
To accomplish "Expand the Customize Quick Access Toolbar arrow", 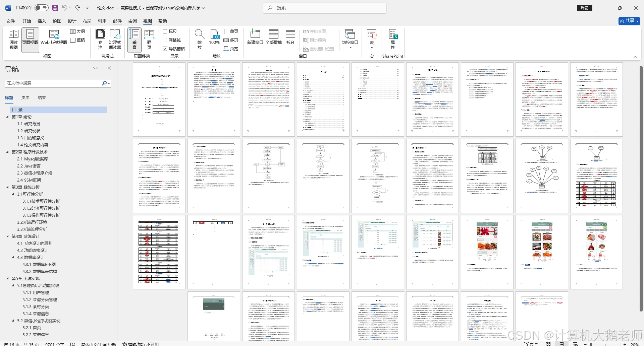I will point(88,8).
